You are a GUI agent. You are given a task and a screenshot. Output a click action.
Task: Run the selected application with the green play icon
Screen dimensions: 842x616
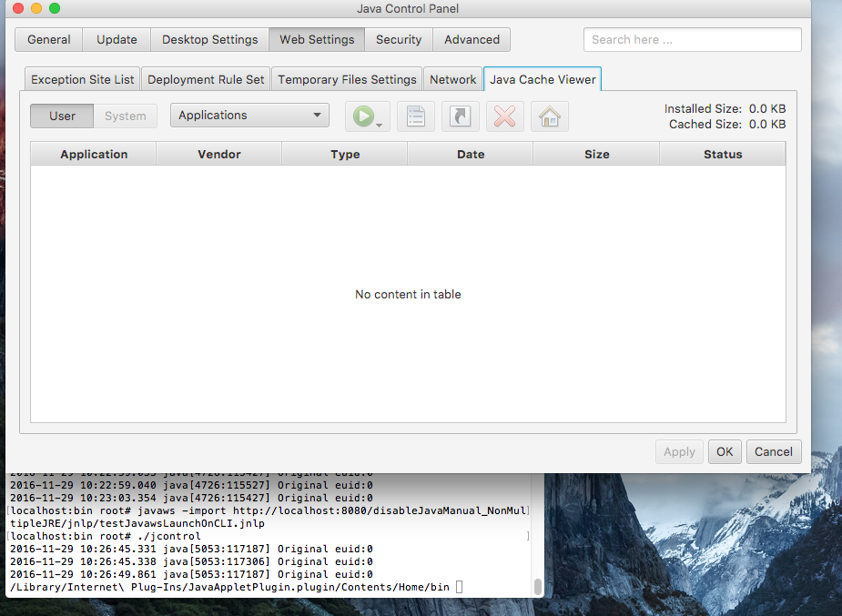(363, 116)
